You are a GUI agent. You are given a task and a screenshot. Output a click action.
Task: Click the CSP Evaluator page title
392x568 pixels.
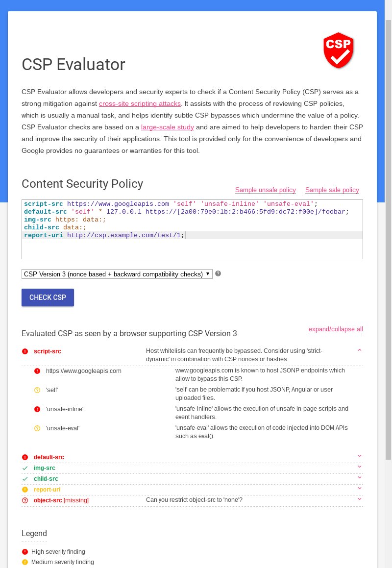(73, 65)
